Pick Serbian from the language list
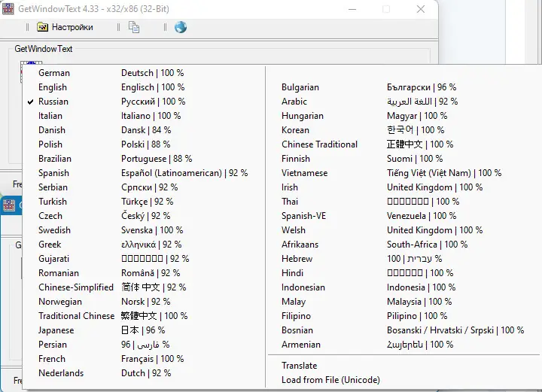This screenshot has width=542, height=392. point(145,187)
